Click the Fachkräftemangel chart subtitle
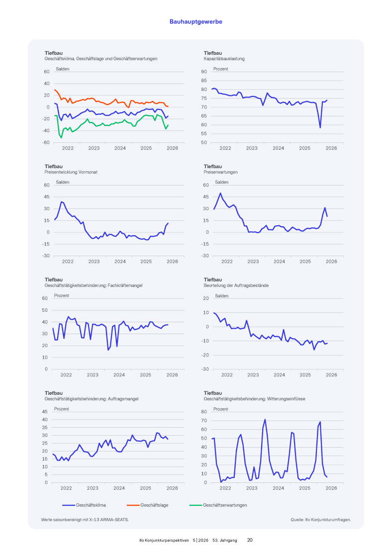 pyautogui.click(x=94, y=285)
